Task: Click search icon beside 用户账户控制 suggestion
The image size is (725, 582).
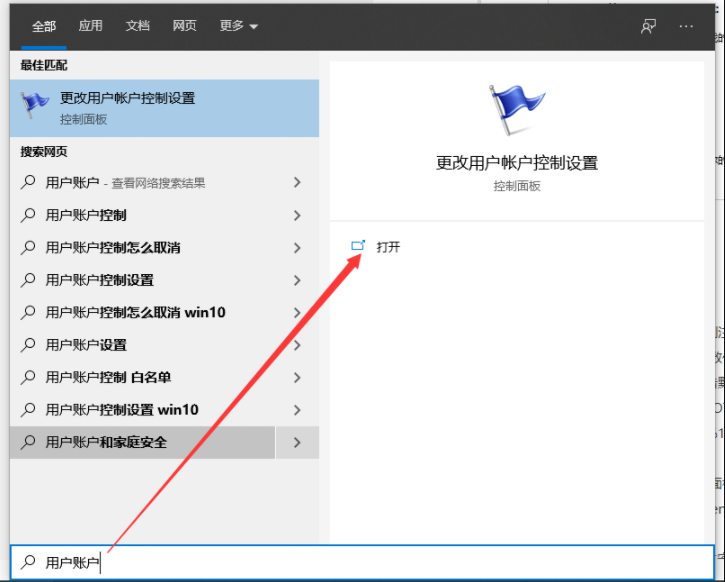Action: (29, 215)
